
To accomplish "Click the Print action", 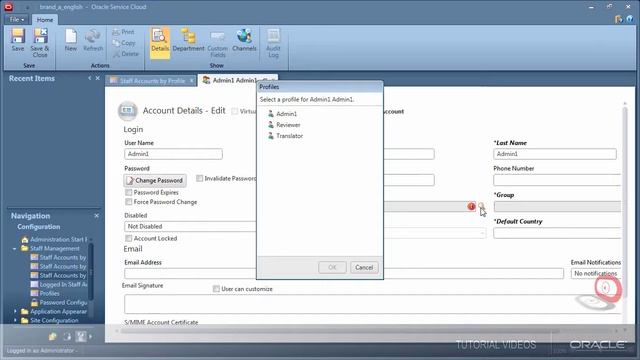I will 123,32.
